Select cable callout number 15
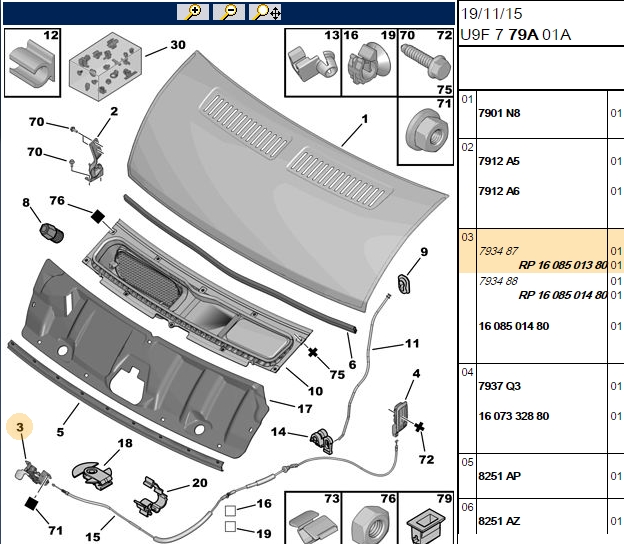Screen dimensions: 624x544 [x=93, y=537]
